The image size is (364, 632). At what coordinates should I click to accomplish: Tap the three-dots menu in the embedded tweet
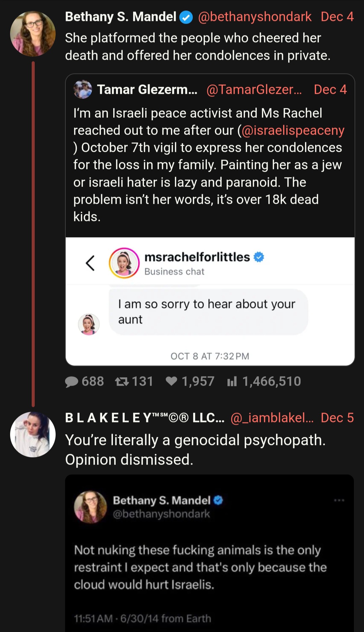click(339, 500)
